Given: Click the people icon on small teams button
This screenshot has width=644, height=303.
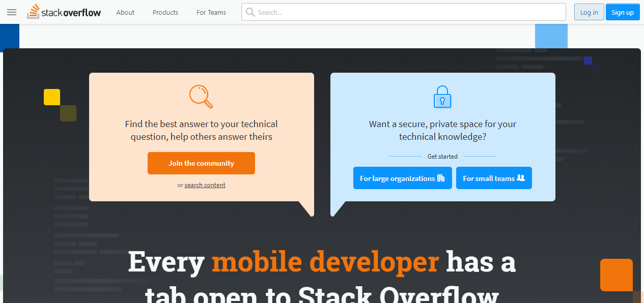Looking at the screenshot, I should point(521,178).
